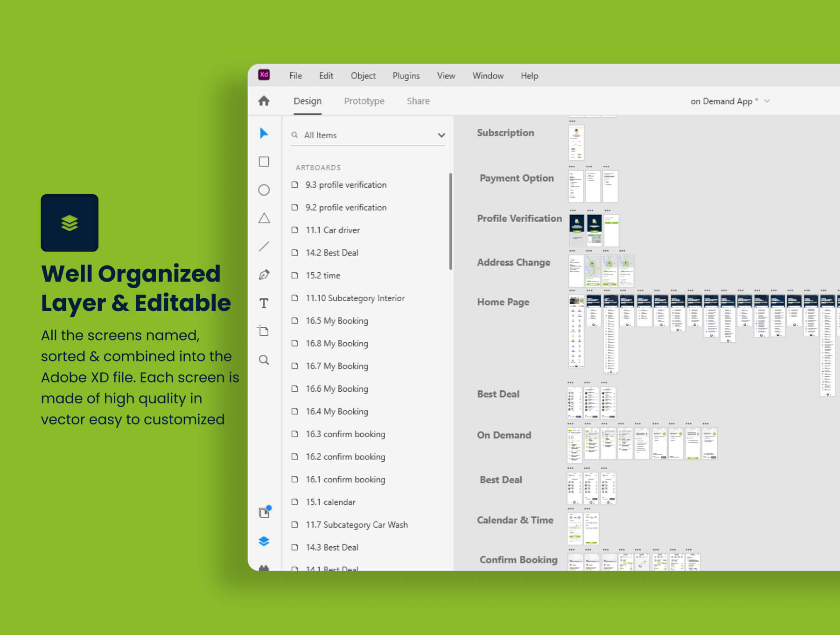
Task: Switch to the Share tab
Action: click(x=418, y=101)
